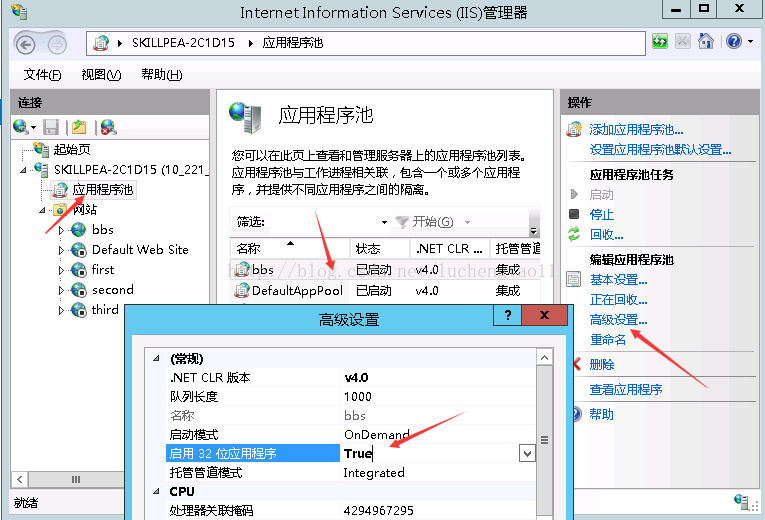Click 重命名 link
The height and width of the screenshot is (520, 765).
(608, 340)
